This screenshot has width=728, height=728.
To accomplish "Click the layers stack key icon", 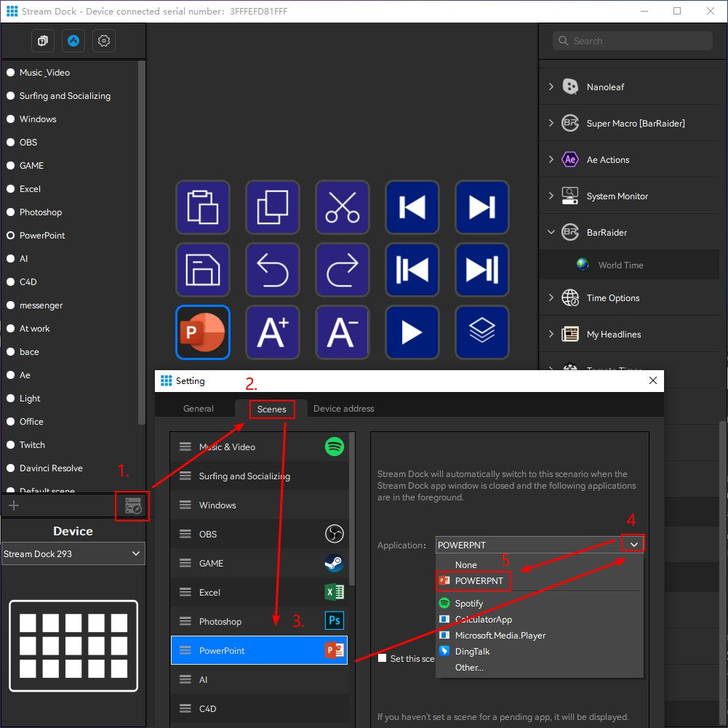I will point(482,332).
